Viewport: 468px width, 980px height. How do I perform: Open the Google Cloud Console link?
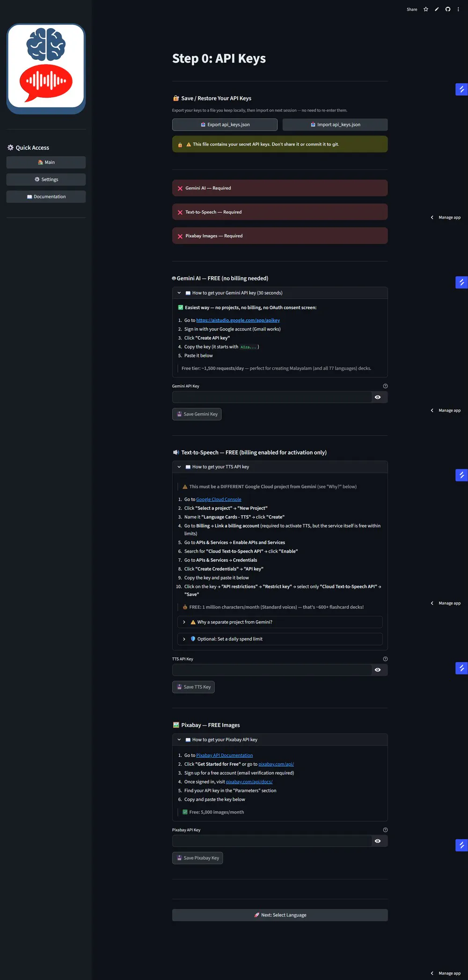coord(219,500)
